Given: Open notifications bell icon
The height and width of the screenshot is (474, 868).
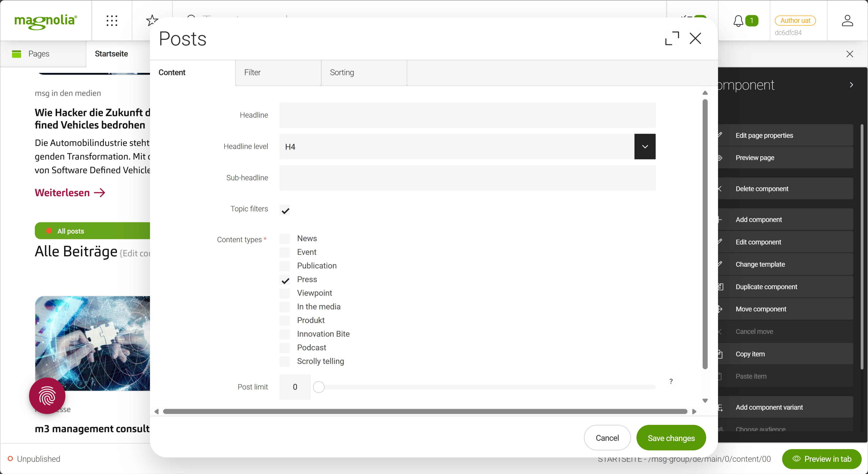Looking at the screenshot, I should (x=738, y=21).
